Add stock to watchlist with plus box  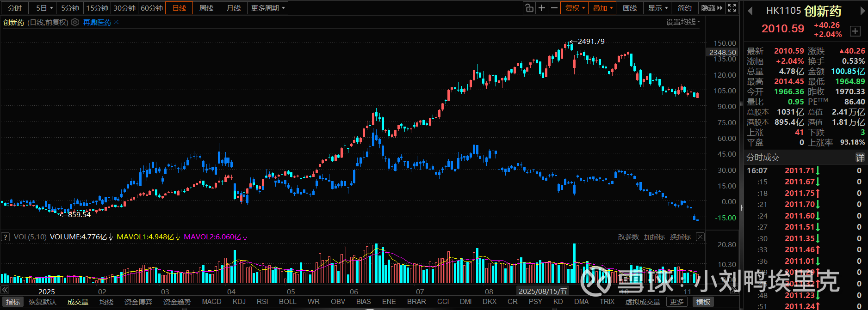click(855, 31)
